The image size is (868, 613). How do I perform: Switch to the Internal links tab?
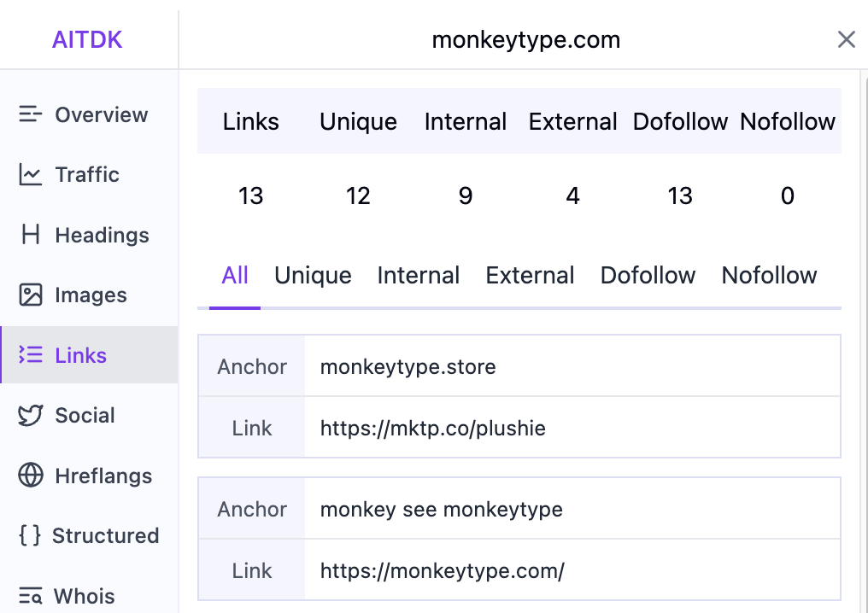pyautogui.click(x=418, y=275)
